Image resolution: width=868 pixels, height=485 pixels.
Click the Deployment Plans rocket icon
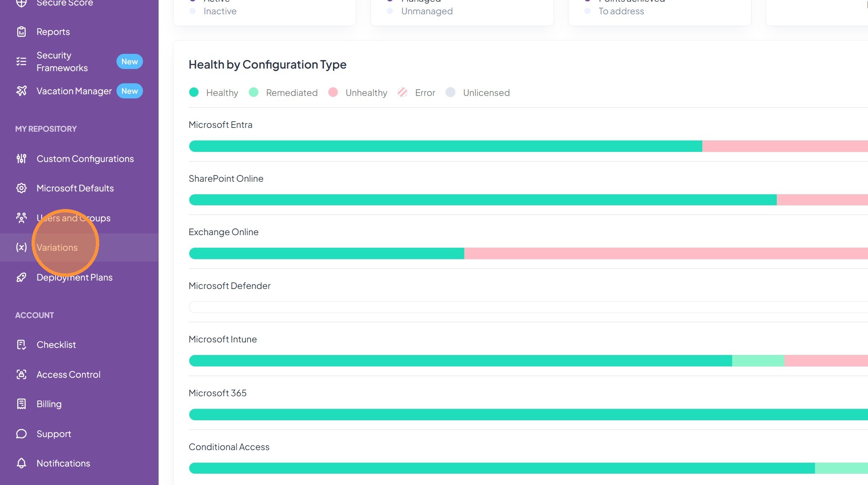click(21, 277)
